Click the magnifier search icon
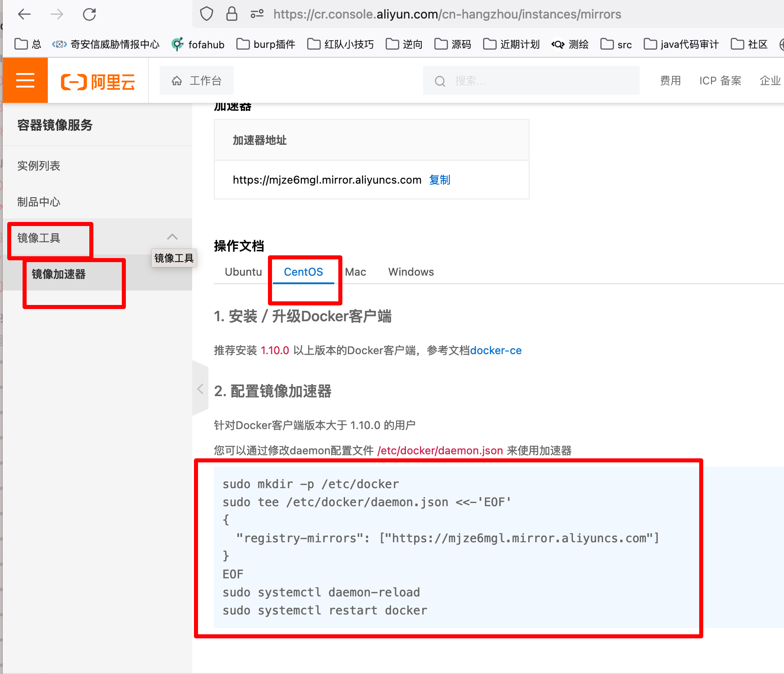 point(440,81)
